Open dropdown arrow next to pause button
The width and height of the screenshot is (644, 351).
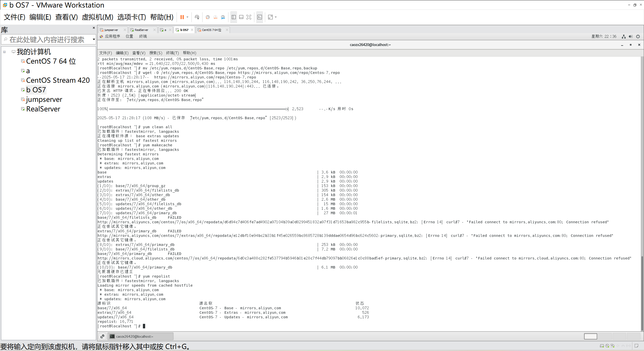coord(187,17)
